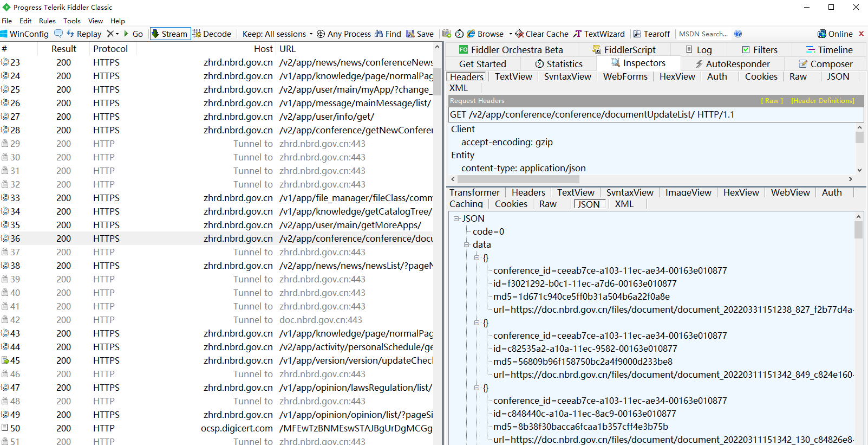Collapse the data node in JSON tree

click(467, 244)
